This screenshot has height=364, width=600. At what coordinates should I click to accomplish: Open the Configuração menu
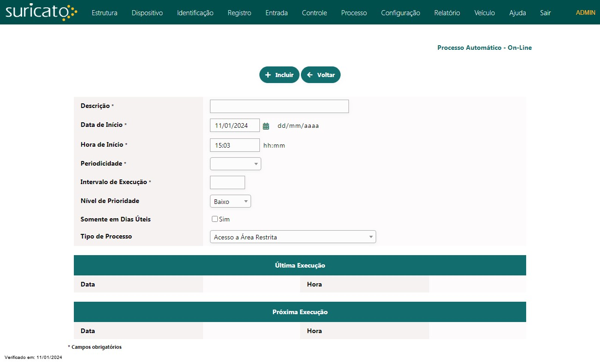coord(401,13)
